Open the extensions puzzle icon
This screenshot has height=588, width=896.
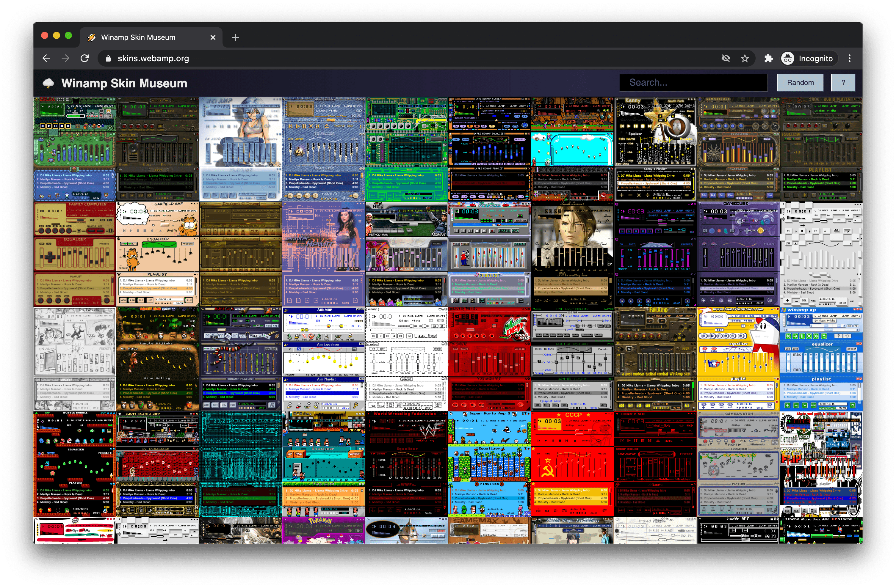coord(768,58)
